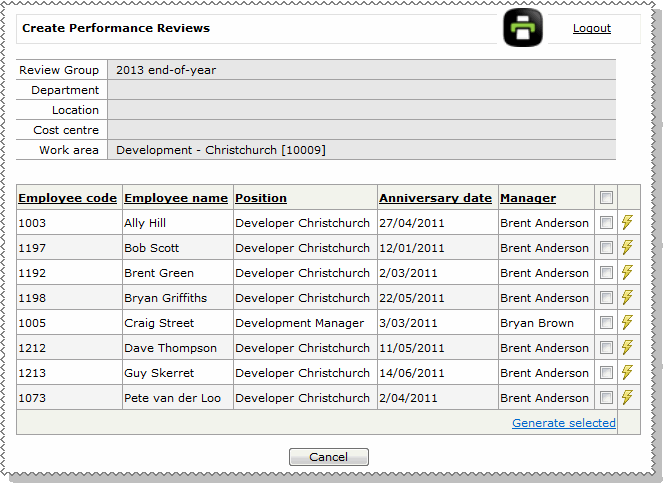Image resolution: width=672 pixels, height=492 pixels.
Task: Click the Review Group field '2013 end-of-year'
Action: [362, 70]
